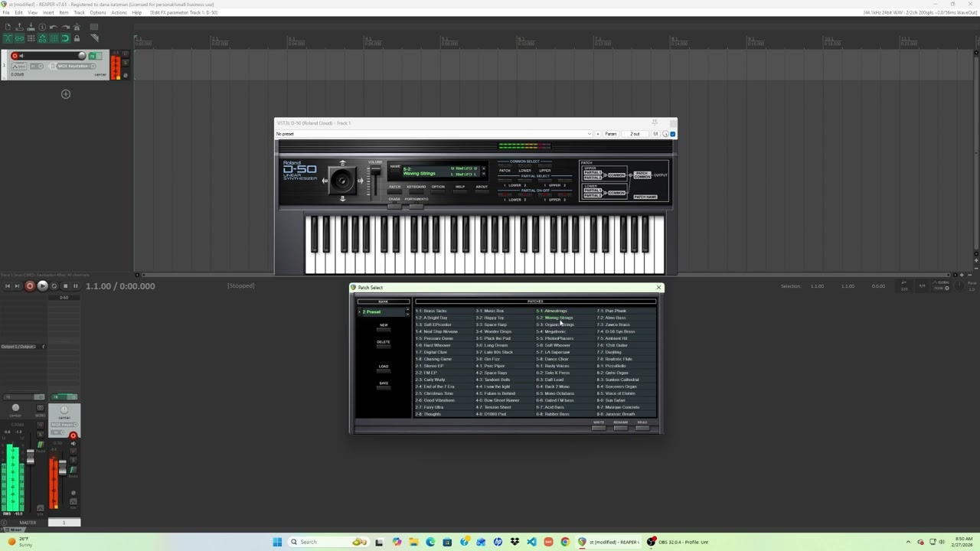
Task: Click the D-50 OPTION button
Action: pyautogui.click(x=438, y=191)
